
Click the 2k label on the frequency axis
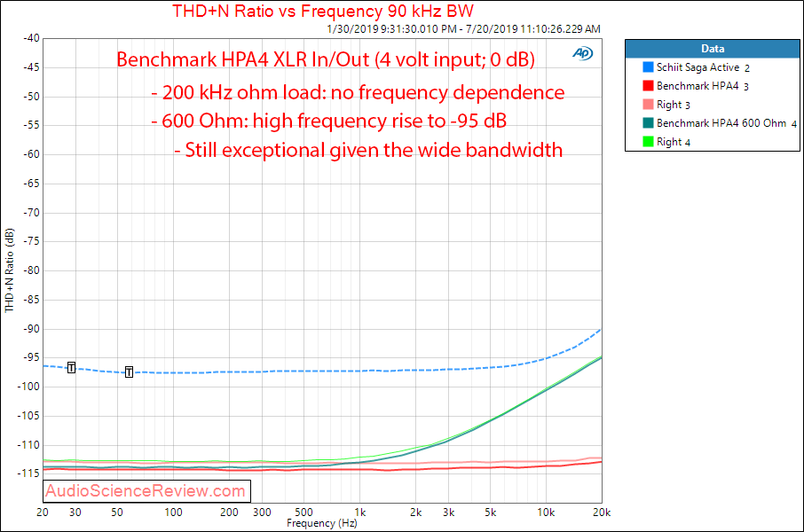tap(416, 512)
